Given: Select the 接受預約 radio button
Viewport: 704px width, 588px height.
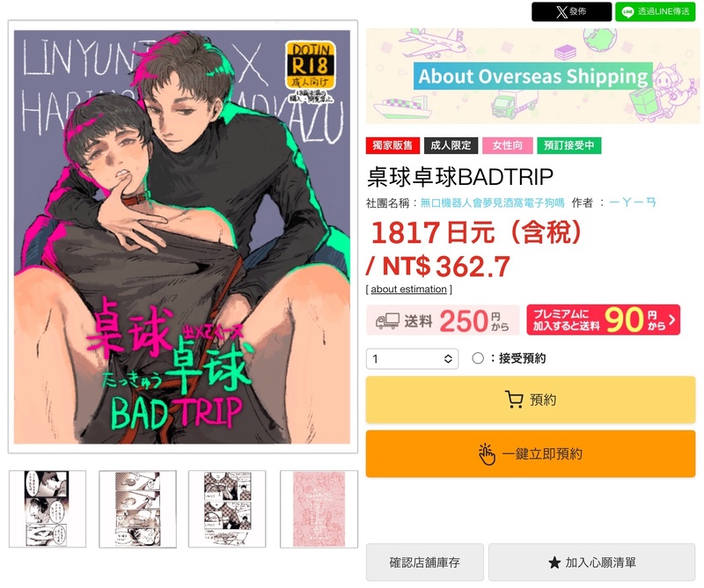Looking at the screenshot, I should tap(478, 358).
